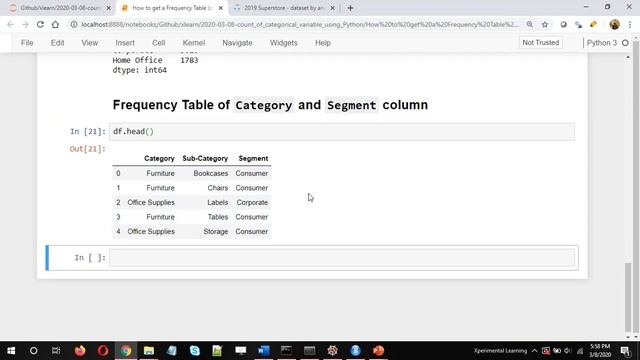
Task: Click the URL address bar
Action: pos(300,24)
